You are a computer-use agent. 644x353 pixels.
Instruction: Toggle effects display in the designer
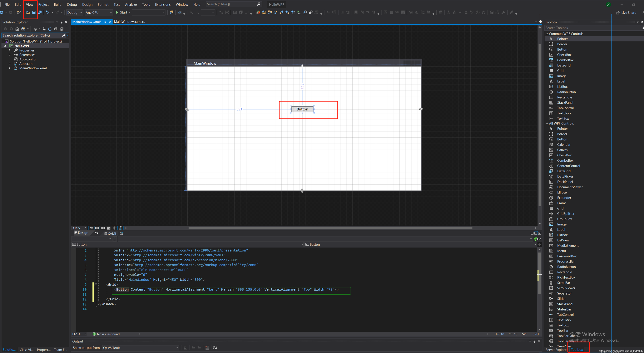pyautogui.click(x=91, y=228)
